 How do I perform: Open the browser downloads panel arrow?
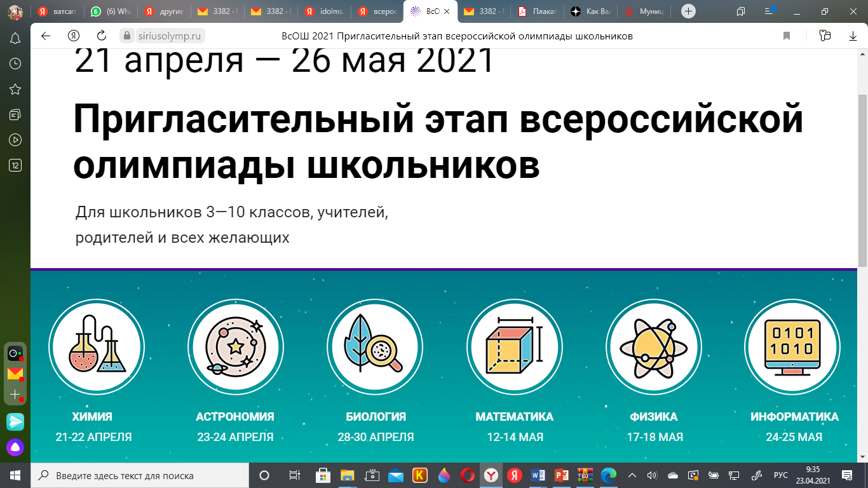[853, 36]
